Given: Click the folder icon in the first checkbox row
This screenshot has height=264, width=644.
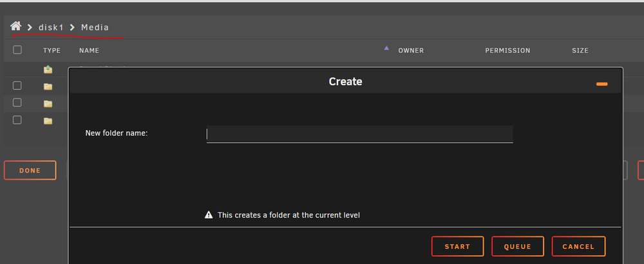Looking at the screenshot, I should (x=48, y=86).
